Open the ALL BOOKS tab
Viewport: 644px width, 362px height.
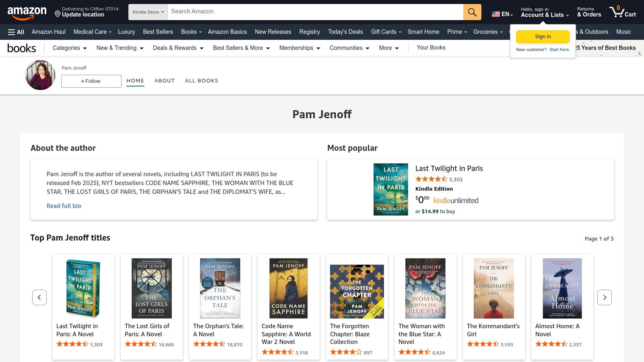[x=202, y=80]
